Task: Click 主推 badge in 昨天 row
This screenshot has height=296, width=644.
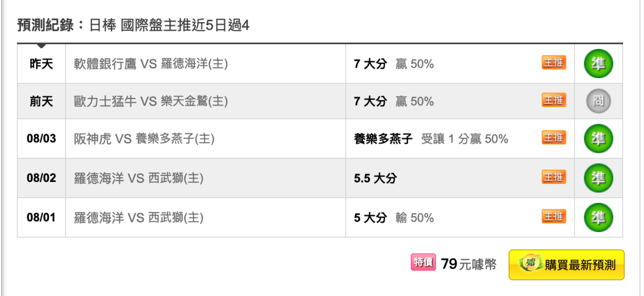Action: (553, 63)
